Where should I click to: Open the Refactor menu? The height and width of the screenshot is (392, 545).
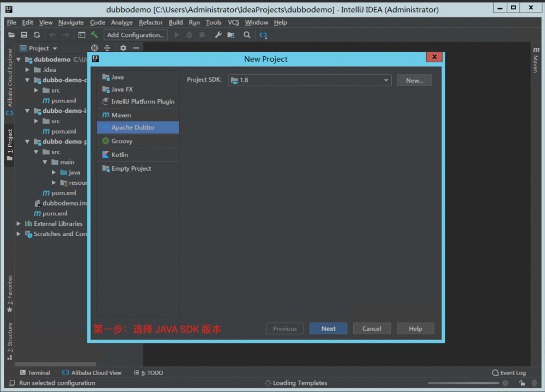[150, 22]
